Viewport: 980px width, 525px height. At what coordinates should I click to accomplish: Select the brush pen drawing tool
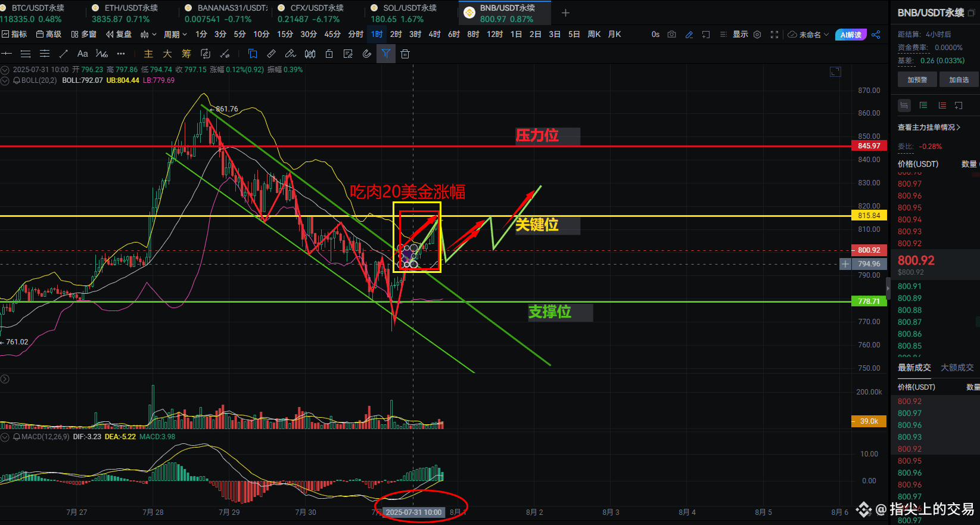(291, 54)
